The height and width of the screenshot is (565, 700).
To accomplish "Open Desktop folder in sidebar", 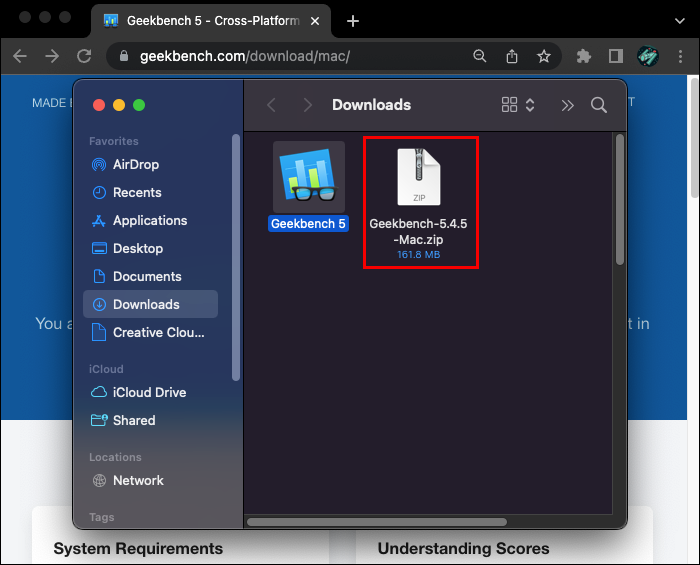I will 150,249.
